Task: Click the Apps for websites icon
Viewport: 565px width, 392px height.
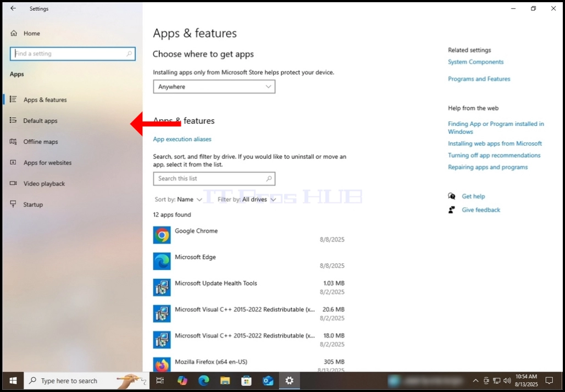Action: point(13,163)
